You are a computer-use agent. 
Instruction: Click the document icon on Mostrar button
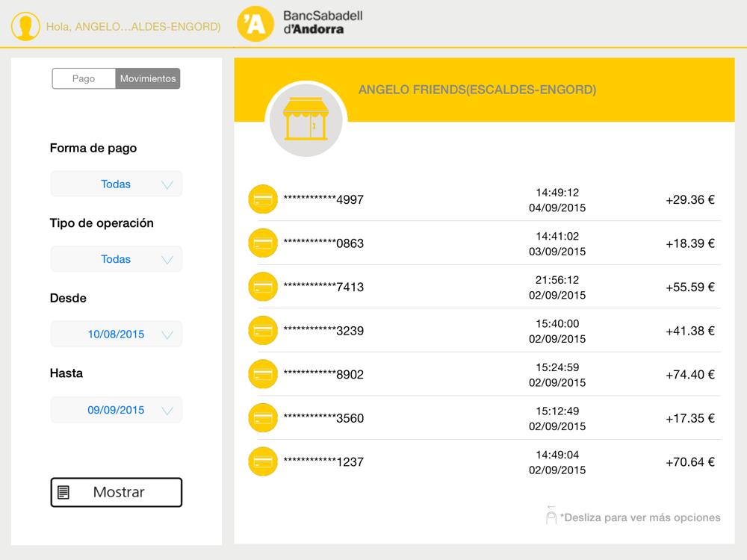(x=63, y=492)
